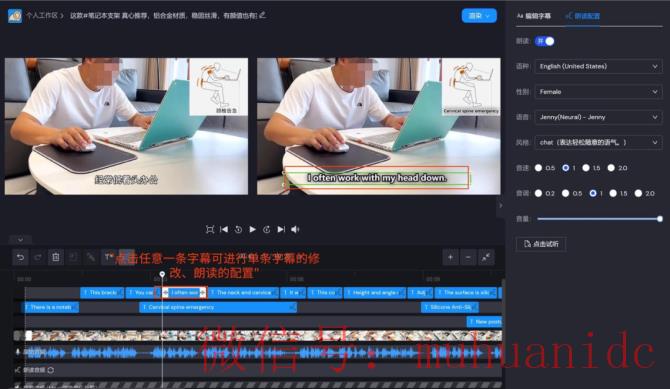Open 个人工作区 workspace breadcrumb
670x389 pixels.
coord(41,15)
